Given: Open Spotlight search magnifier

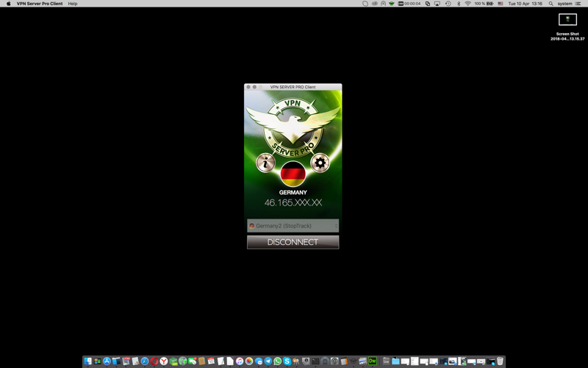Looking at the screenshot, I should point(551,4).
